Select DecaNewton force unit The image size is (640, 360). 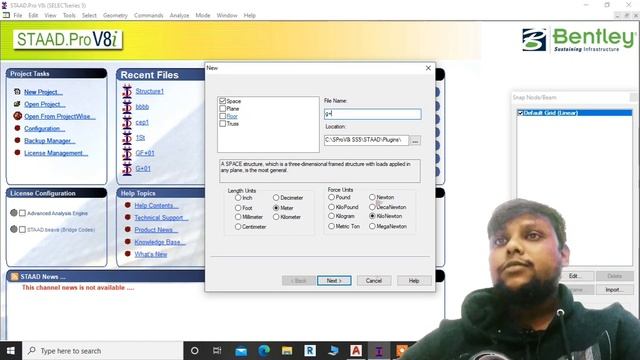coord(372,207)
